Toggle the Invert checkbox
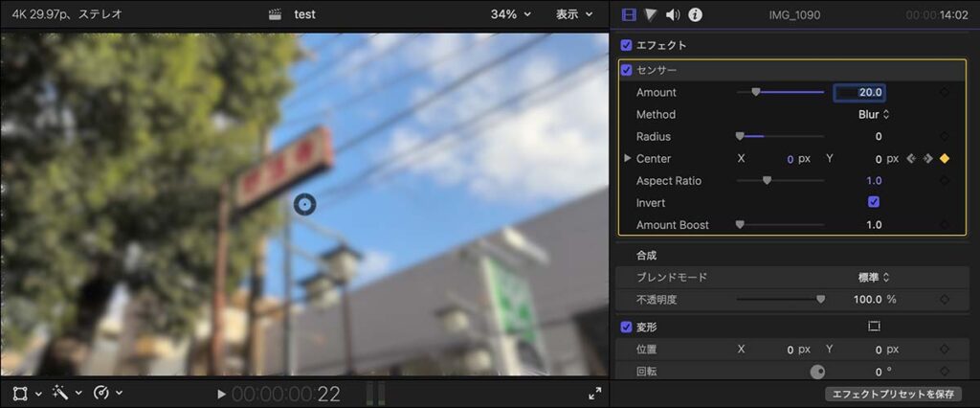980x408 pixels. (x=873, y=202)
